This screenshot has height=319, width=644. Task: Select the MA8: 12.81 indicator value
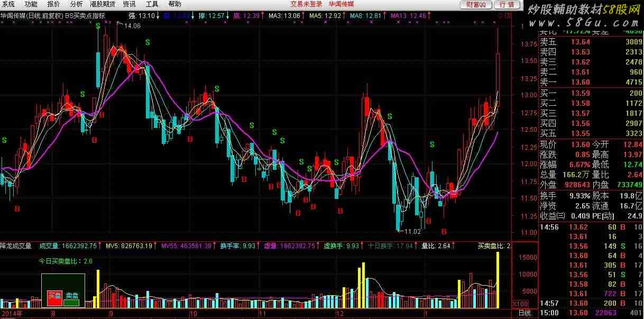[366, 16]
